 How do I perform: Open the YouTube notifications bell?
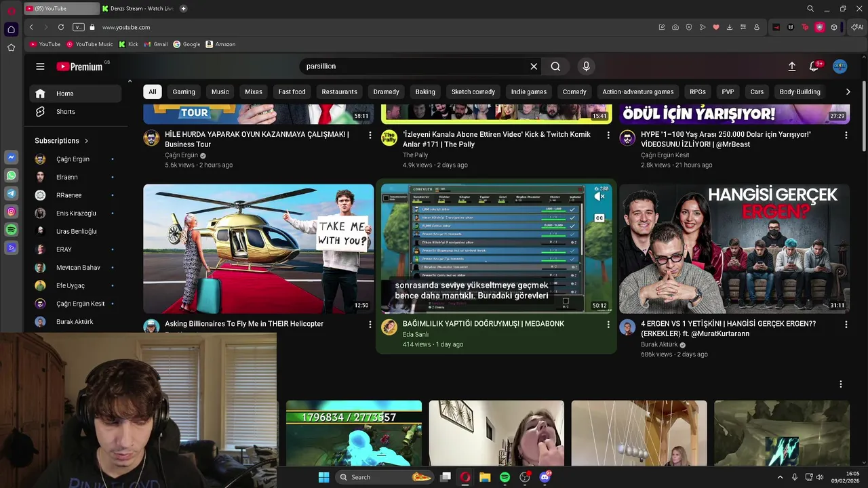pos(814,66)
